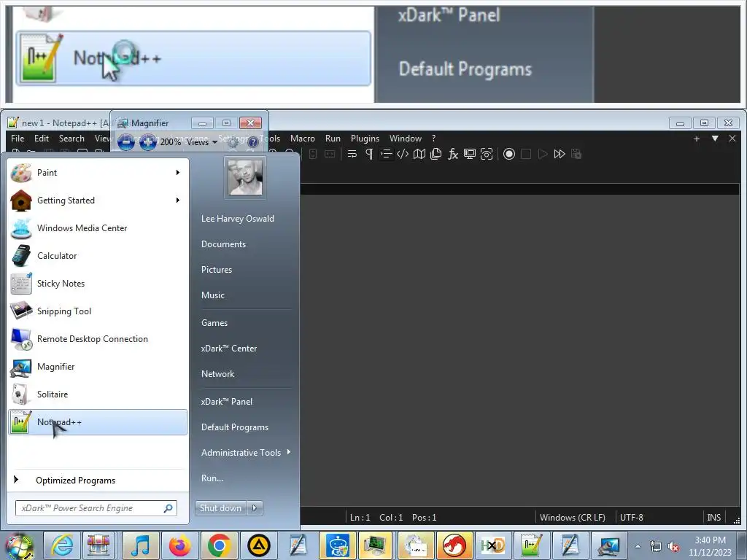Viewport: 747px width, 560px height.
Task: Open HxD hex editor taskbar icon
Action: click(492, 545)
